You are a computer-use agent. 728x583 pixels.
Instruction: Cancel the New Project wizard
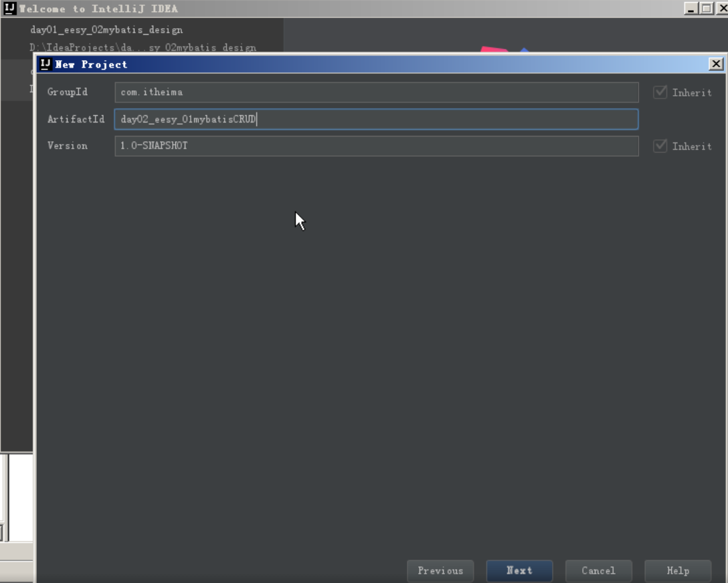coord(598,570)
